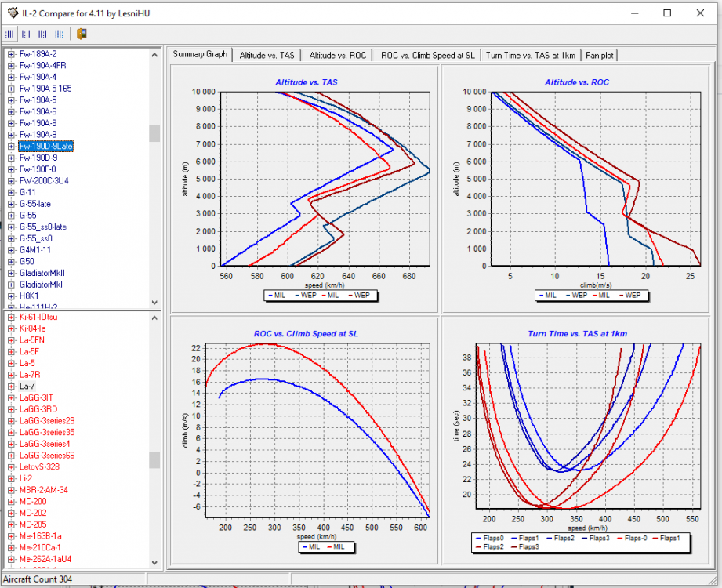This screenshot has height=588, width=722.
Task: Open the Turn Time vs. TAS at 1km tab
Action: pos(532,56)
